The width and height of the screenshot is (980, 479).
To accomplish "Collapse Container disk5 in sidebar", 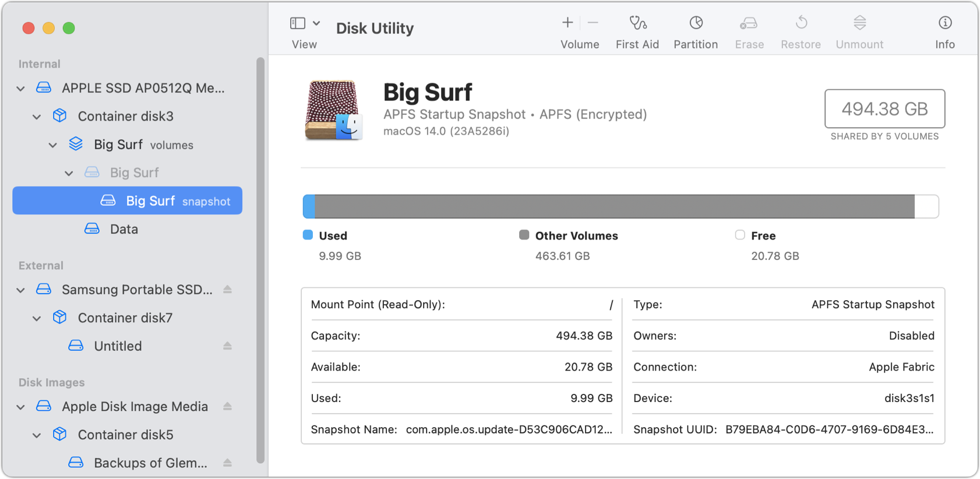I will [37, 435].
